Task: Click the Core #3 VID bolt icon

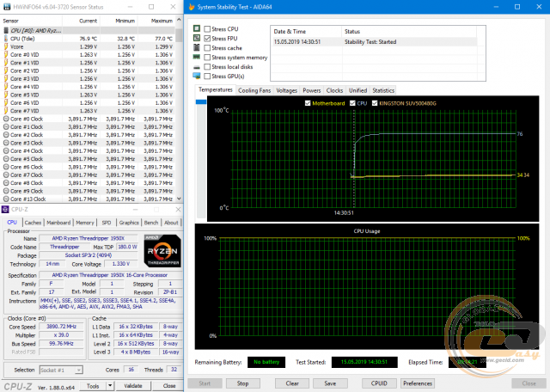Action: (6, 78)
